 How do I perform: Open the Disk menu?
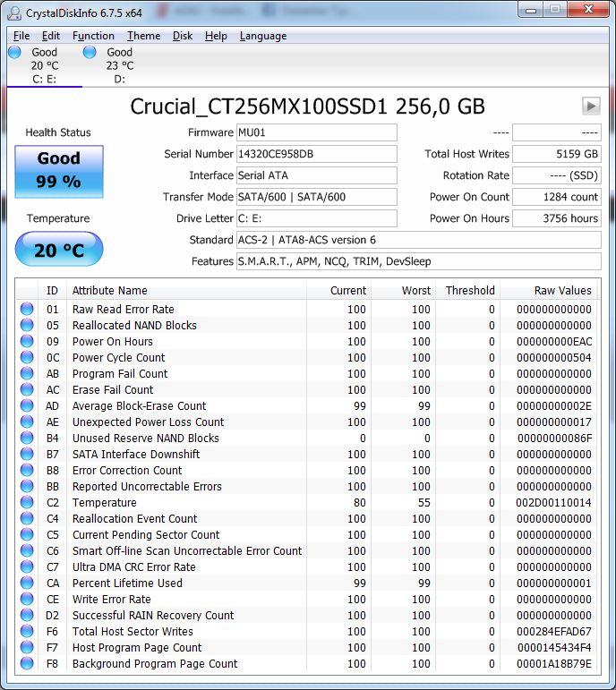point(183,36)
